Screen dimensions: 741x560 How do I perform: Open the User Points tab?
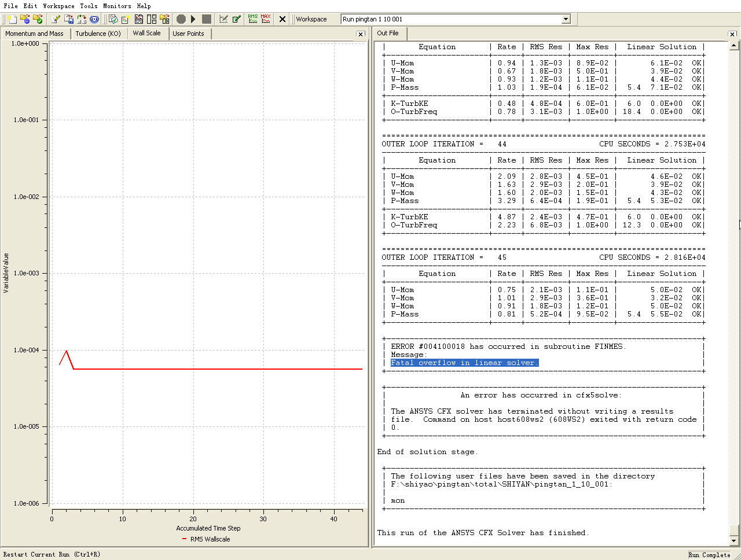[188, 34]
